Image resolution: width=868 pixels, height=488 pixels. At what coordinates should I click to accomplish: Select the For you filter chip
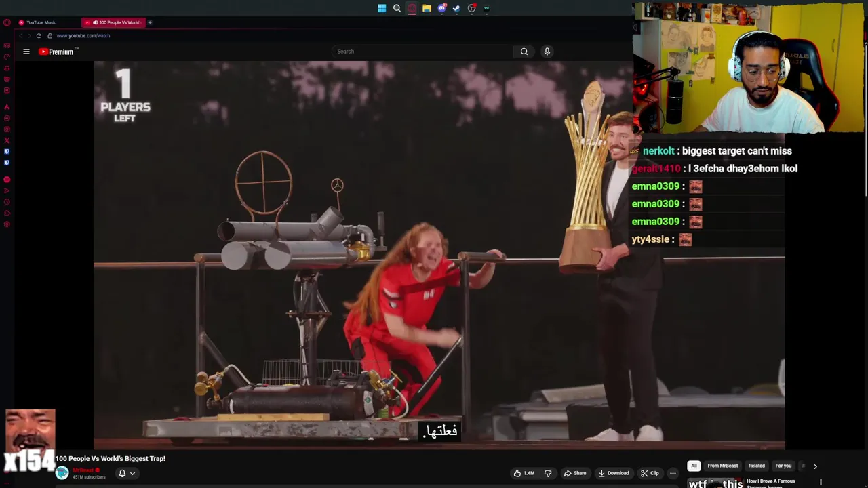783,466
